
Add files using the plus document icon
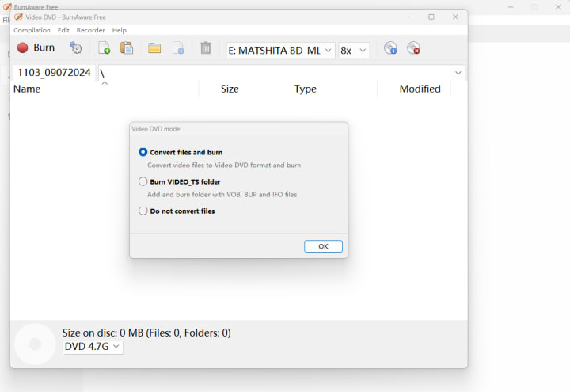coord(104,48)
